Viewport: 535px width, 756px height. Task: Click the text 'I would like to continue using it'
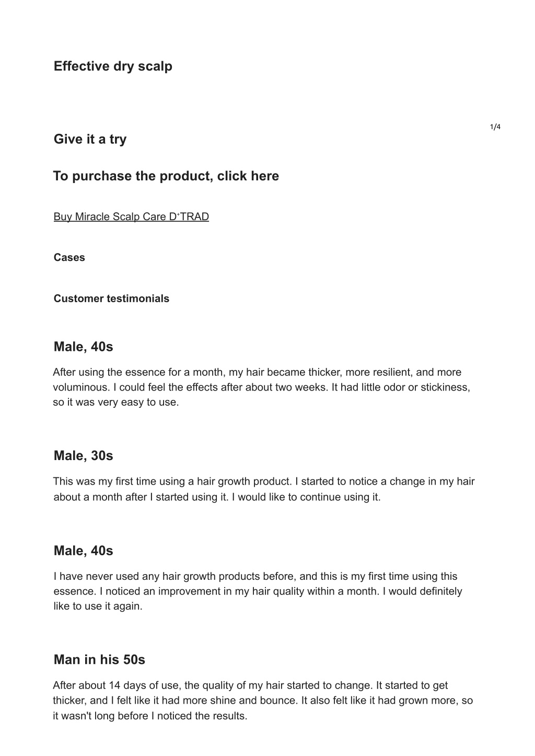[305, 497]
